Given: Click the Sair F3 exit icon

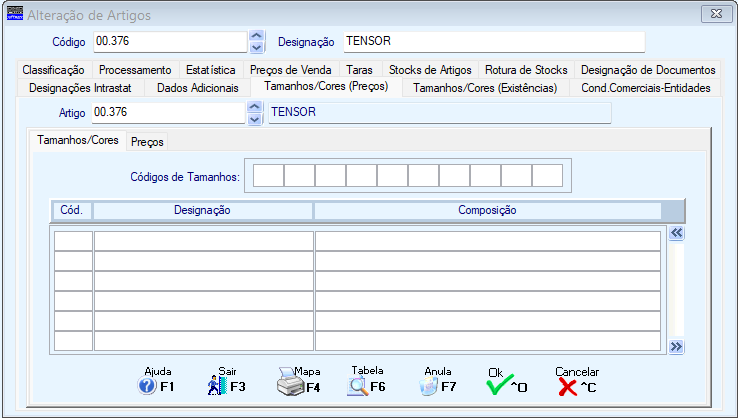Looking at the screenshot, I should pos(218,386).
